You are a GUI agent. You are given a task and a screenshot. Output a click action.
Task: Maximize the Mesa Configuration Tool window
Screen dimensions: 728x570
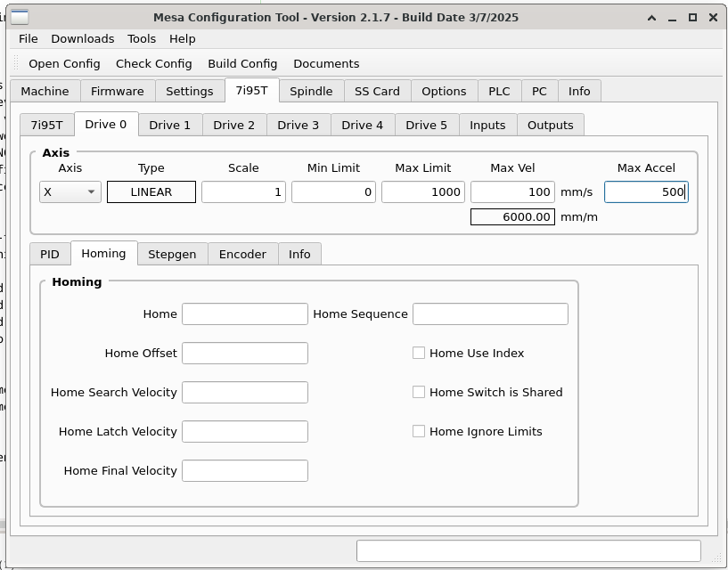tap(692, 18)
